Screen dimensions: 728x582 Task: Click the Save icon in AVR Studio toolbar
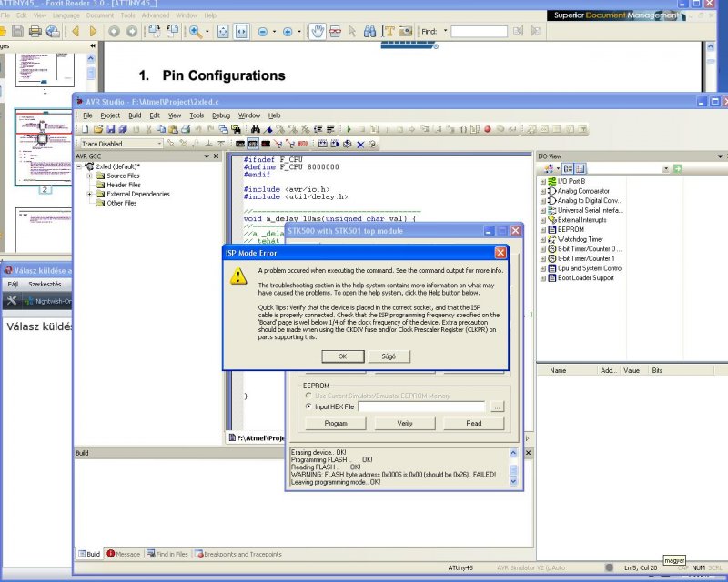pyautogui.click(x=110, y=129)
